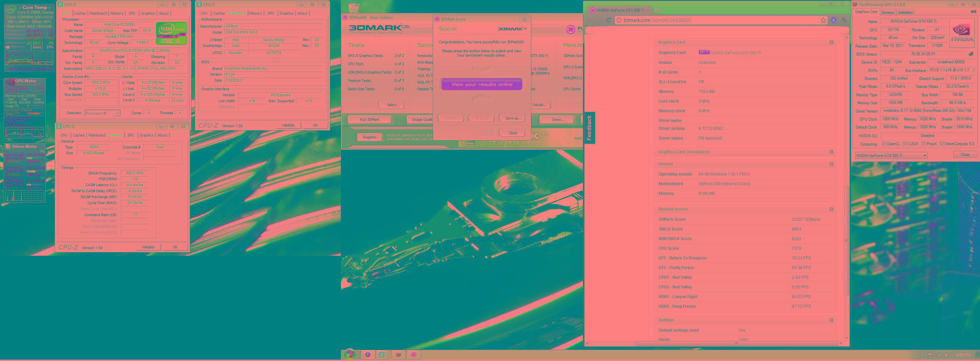The width and height of the screenshot is (980, 361).
Task: Collapse the Detailed scores section
Action: click(x=831, y=209)
